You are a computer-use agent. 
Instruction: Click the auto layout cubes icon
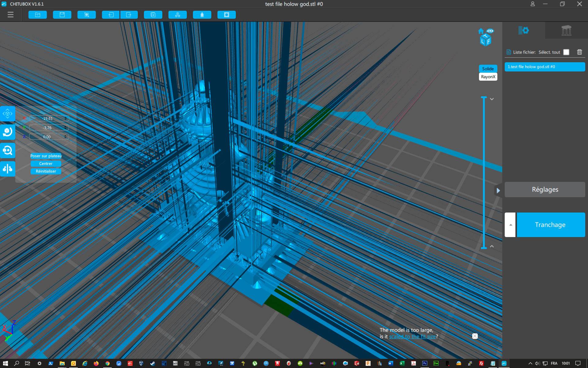pyautogui.click(x=178, y=15)
